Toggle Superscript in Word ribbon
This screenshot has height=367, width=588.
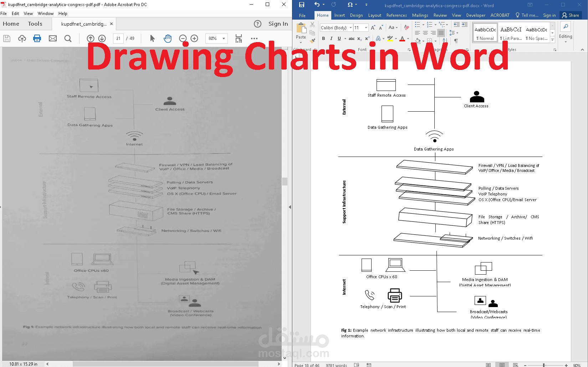367,39
